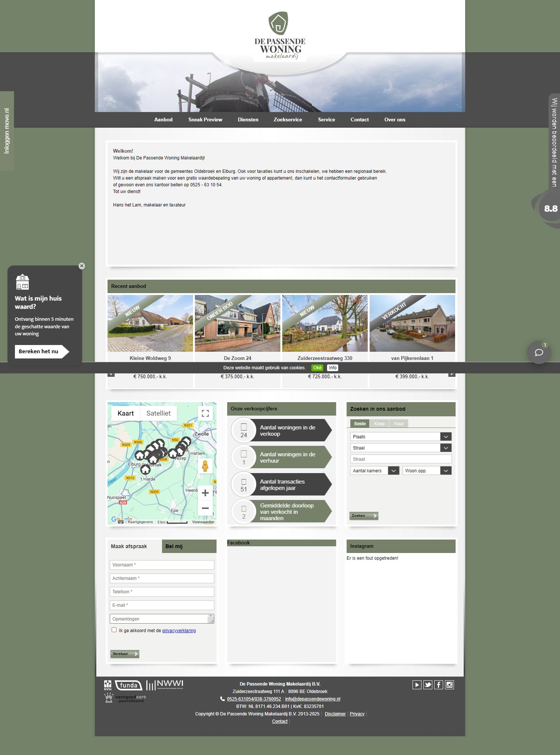This screenshot has height=755, width=560.
Task: Click the Street View pegman icon
Action: [205, 466]
